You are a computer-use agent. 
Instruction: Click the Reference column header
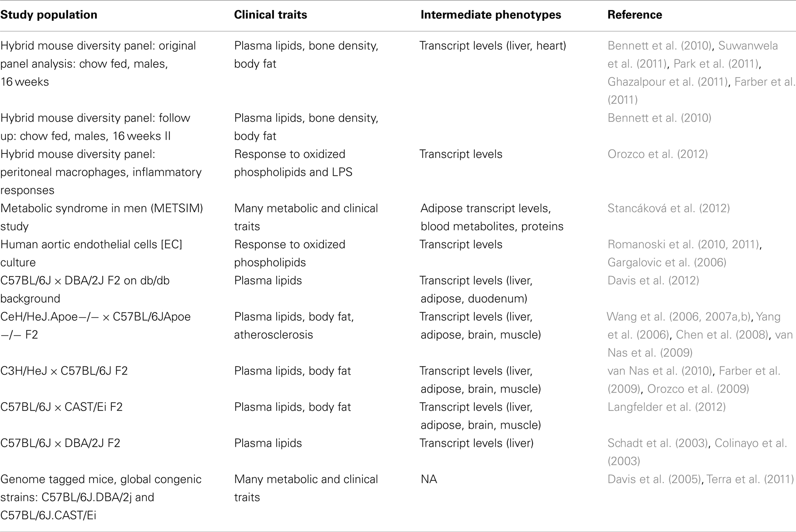click(x=635, y=15)
